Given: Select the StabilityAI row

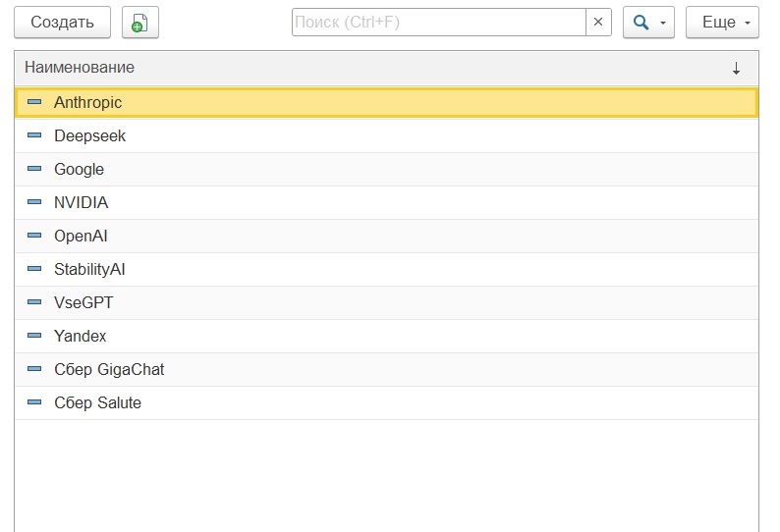Looking at the screenshot, I should click(x=386, y=269).
